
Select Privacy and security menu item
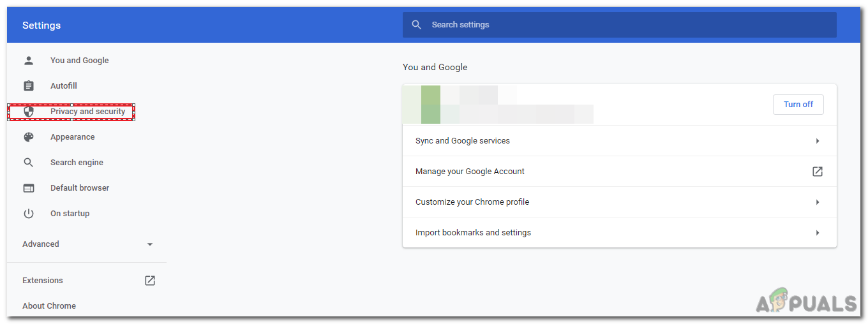coord(87,112)
